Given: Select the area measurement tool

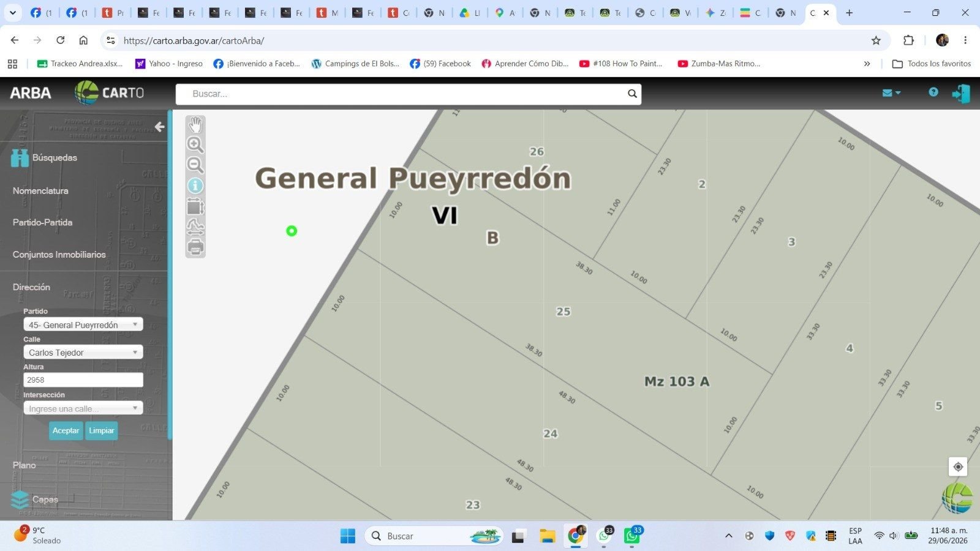Looking at the screenshot, I should pyautogui.click(x=195, y=206).
